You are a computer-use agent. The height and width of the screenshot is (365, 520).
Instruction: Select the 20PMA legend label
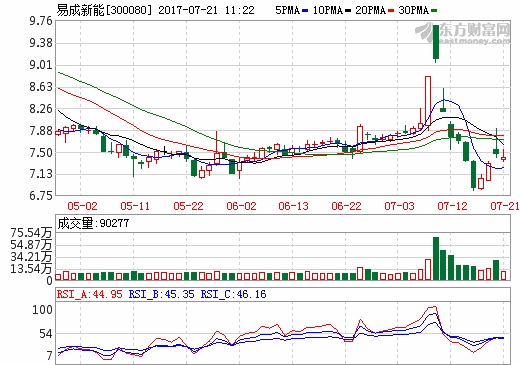370,10
